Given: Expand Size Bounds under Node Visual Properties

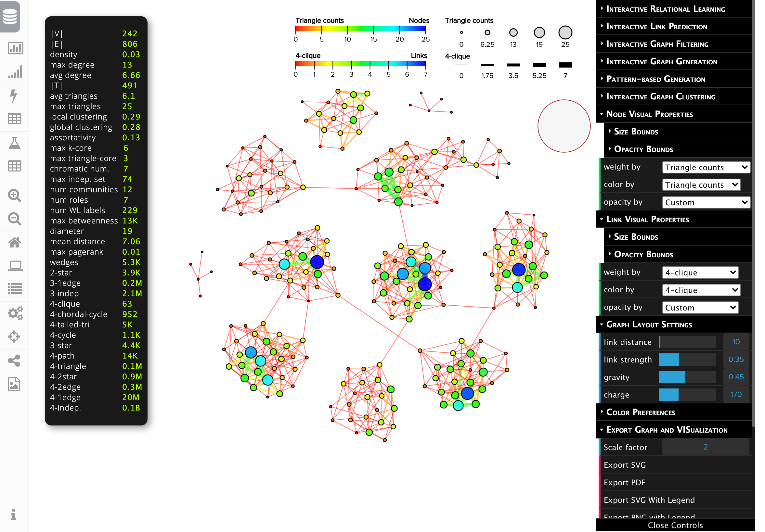Looking at the screenshot, I should (x=678, y=132).
